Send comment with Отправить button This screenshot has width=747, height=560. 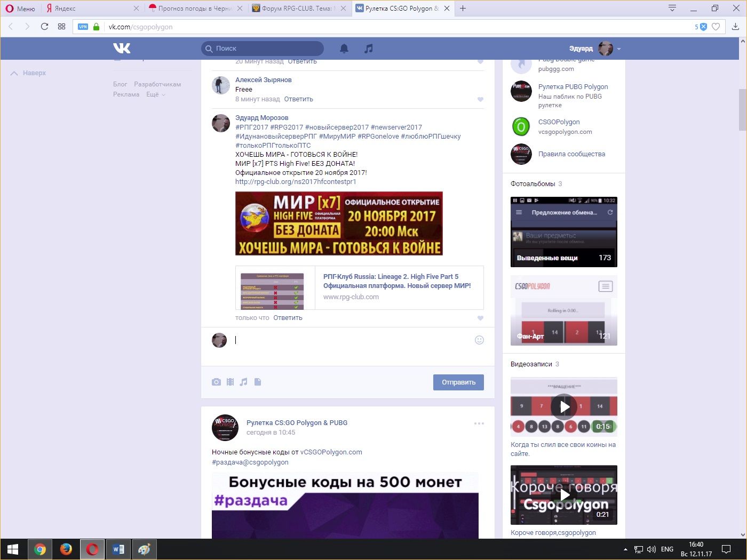(458, 382)
